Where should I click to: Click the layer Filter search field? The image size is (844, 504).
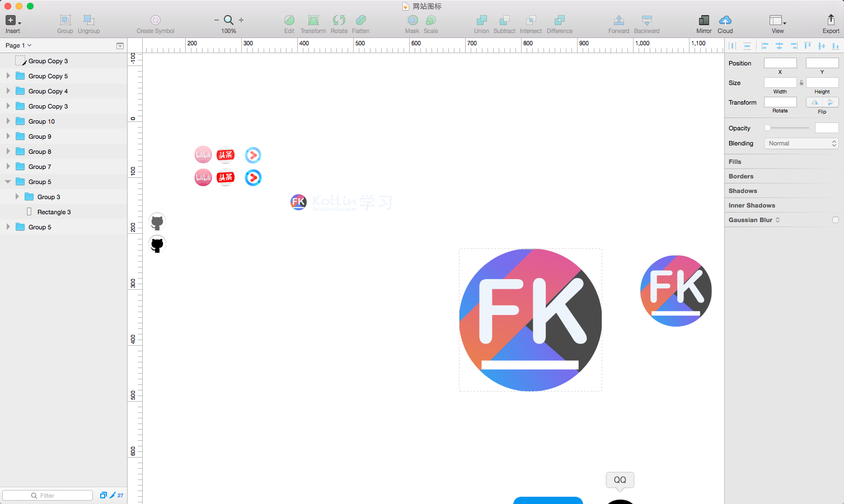[48, 495]
